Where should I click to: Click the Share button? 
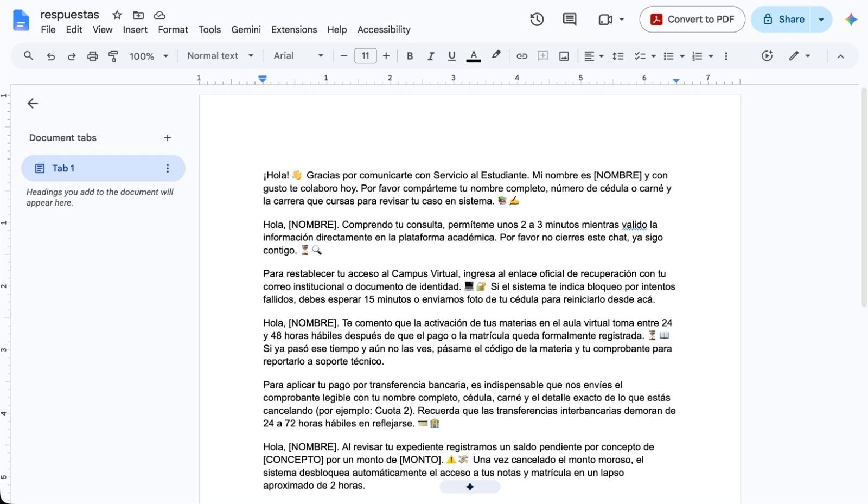[x=781, y=20]
